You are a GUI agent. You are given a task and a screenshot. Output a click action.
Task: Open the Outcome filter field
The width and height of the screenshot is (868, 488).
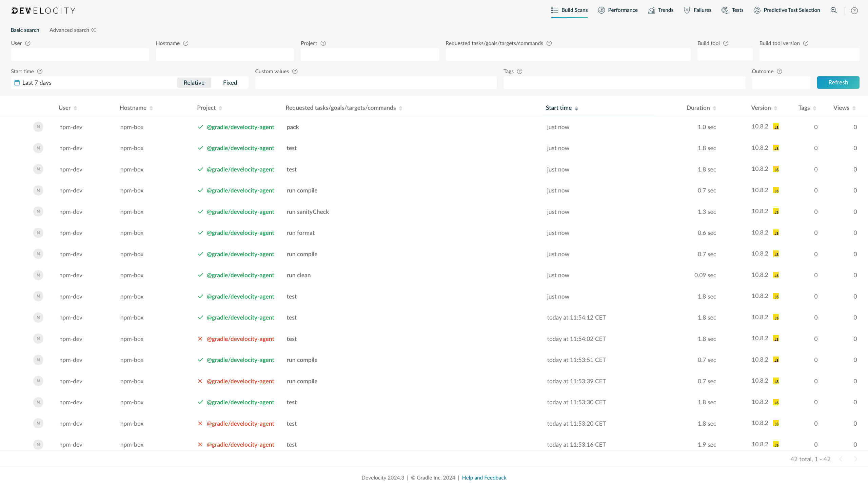pyautogui.click(x=781, y=83)
